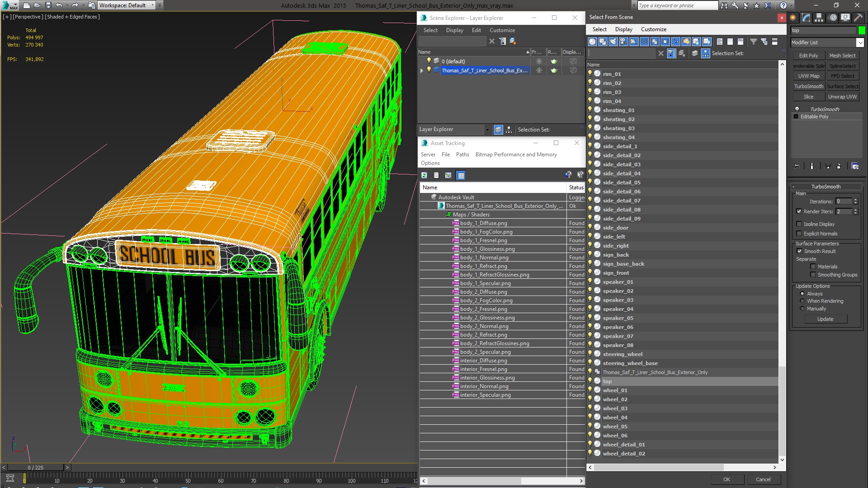Click the Cancel button in Select From Scene
This screenshot has width=868, height=488.
point(763,479)
